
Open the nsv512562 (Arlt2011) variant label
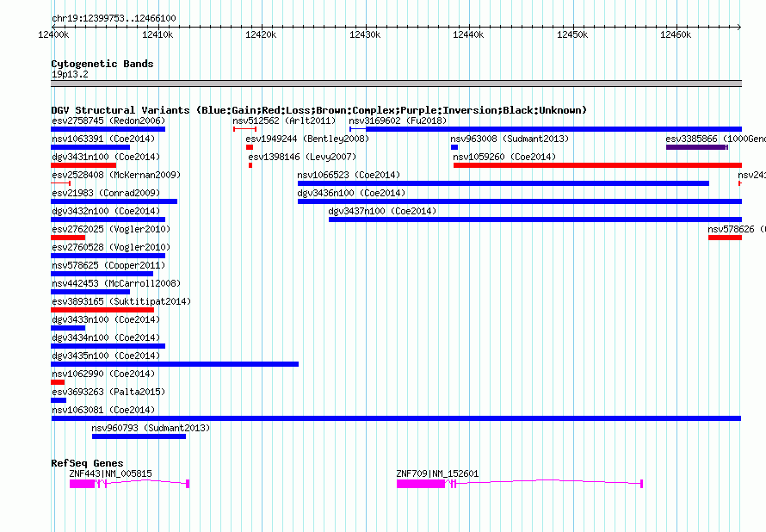point(284,121)
